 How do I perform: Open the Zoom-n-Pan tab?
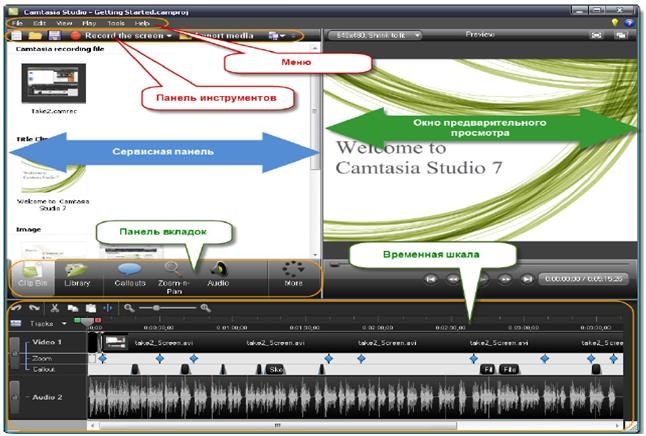(x=174, y=278)
